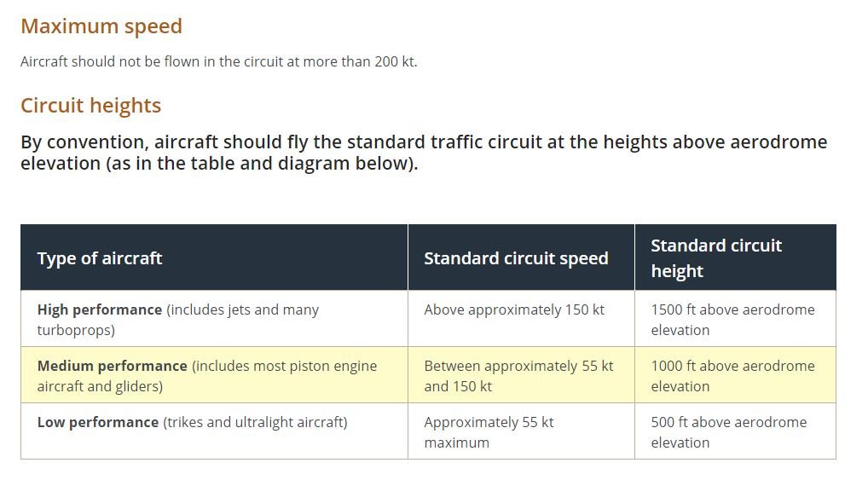Screen dimensions: 868x480
Task: Click the Type of aircraft column header
Action: 214,258
